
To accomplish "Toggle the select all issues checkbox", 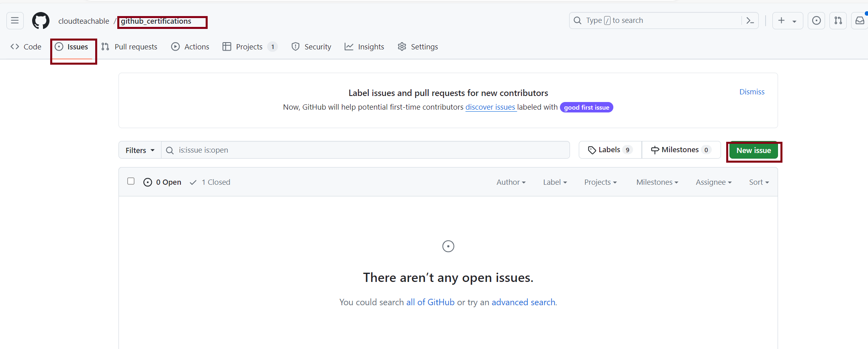I will [x=131, y=181].
